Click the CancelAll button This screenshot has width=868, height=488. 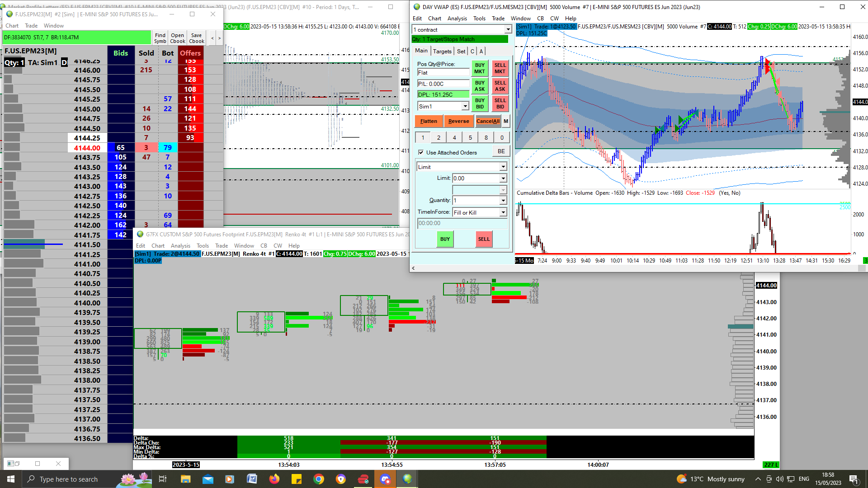tap(488, 121)
